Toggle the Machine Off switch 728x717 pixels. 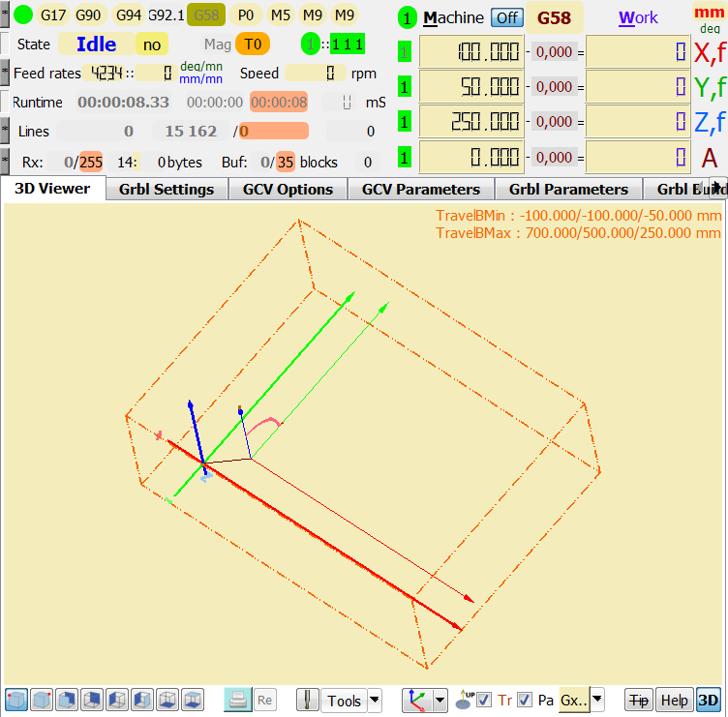pyautogui.click(x=507, y=18)
